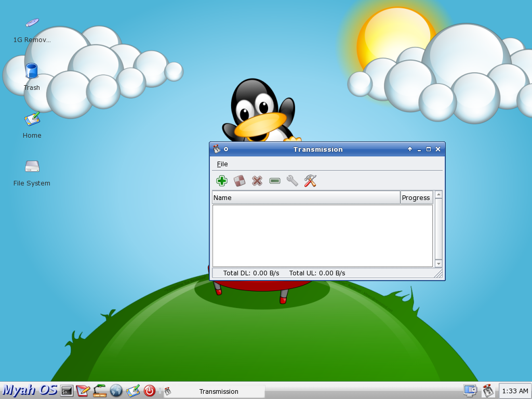This screenshot has height=399, width=532.
Task: Launch the terminal from the panel
Action: (x=66, y=391)
